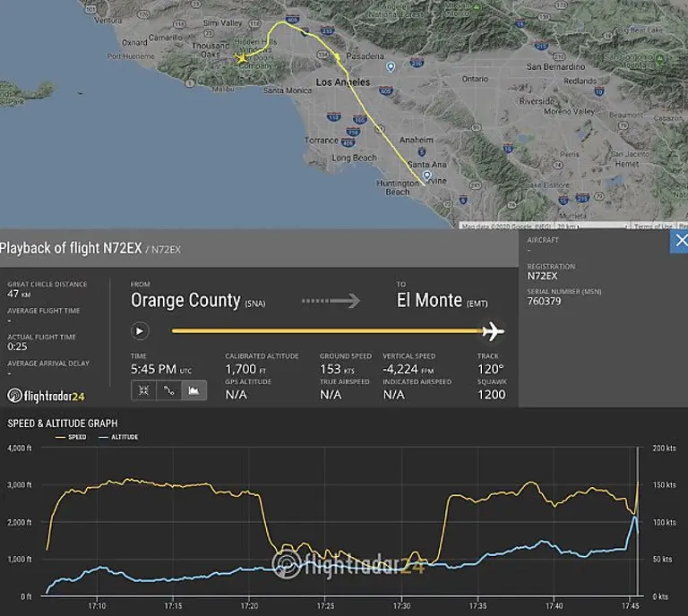
Task: Click the airplane icon on playback bar
Action: [493, 332]
